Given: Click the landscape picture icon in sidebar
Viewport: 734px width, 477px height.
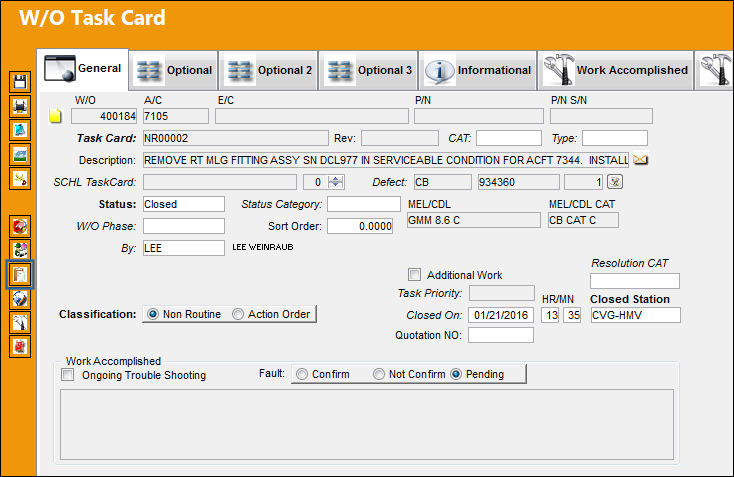Looking at the screenshot, I should 20,154.
